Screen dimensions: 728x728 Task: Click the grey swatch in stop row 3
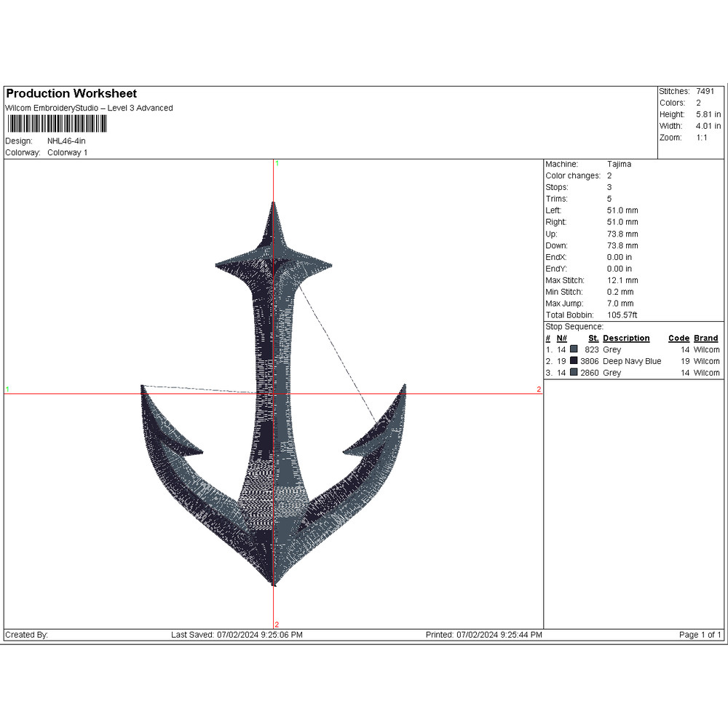574,373
